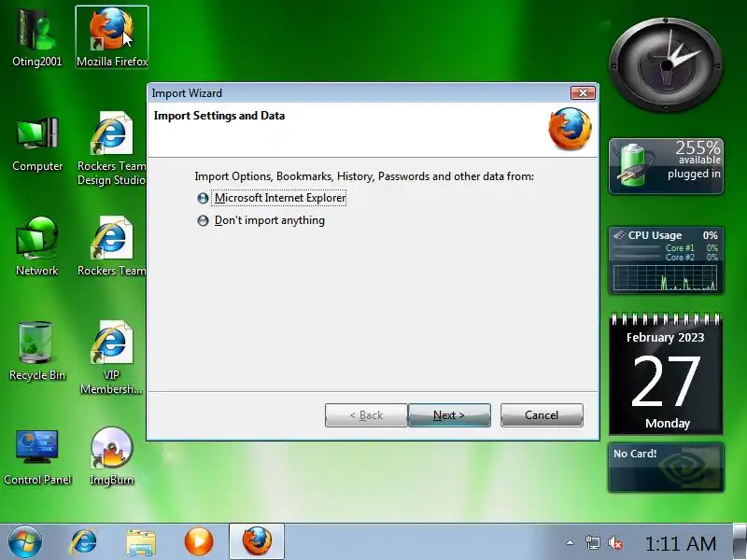Select the Recycle Bin desktop icon
The image size is (747, 560).
pyautogui.click(x=36, y=352)
